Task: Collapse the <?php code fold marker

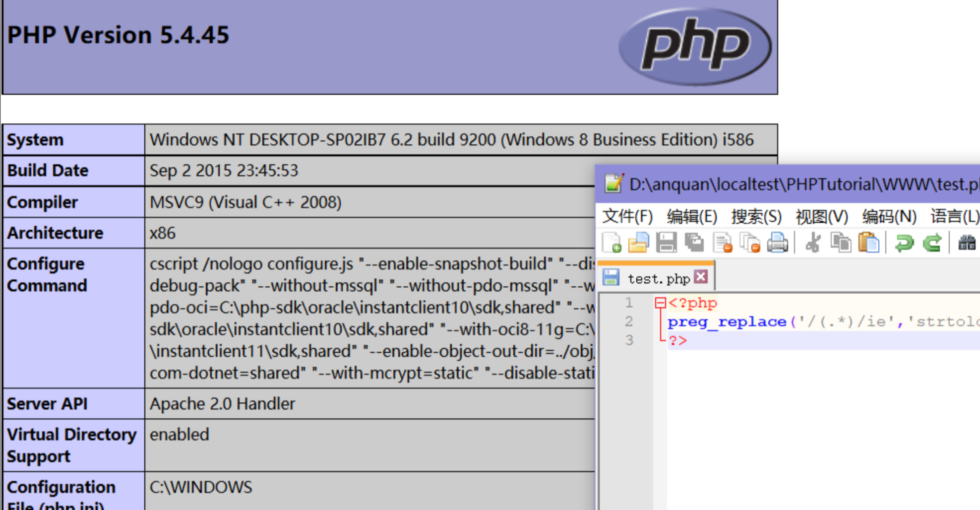Action: coord(660,303)
